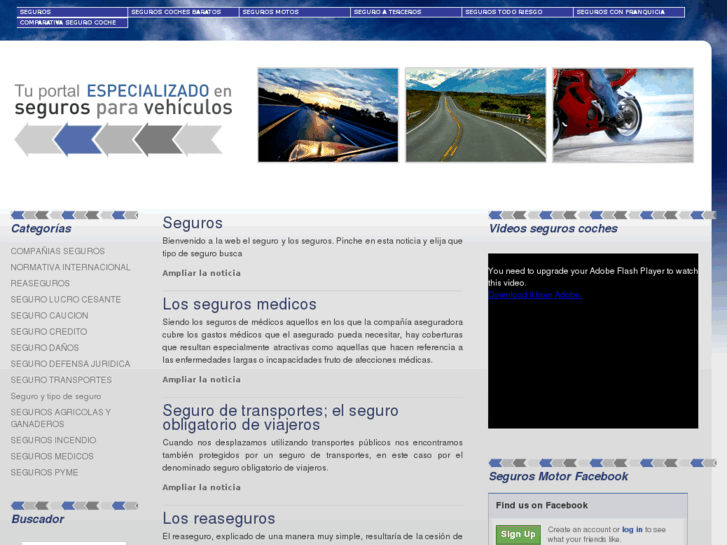
Task: Click Ampliar la noticia under Seguro de transportes
Action: [x=201, y=487]
